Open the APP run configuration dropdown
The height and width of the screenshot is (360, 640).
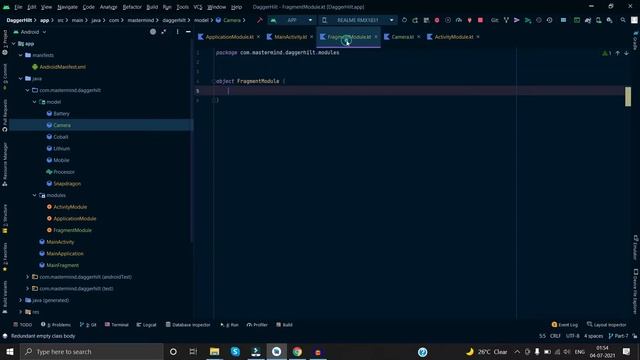point(291,20)
